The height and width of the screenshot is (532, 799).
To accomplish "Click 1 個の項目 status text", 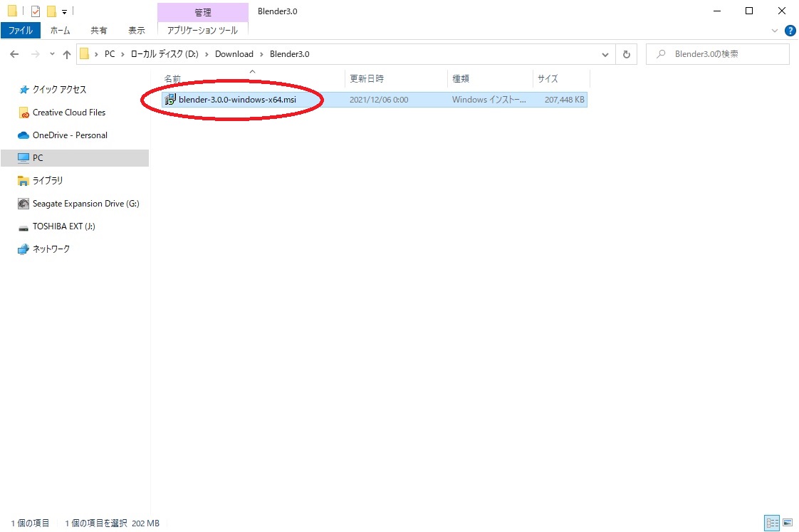I will [x=31, y=523].
